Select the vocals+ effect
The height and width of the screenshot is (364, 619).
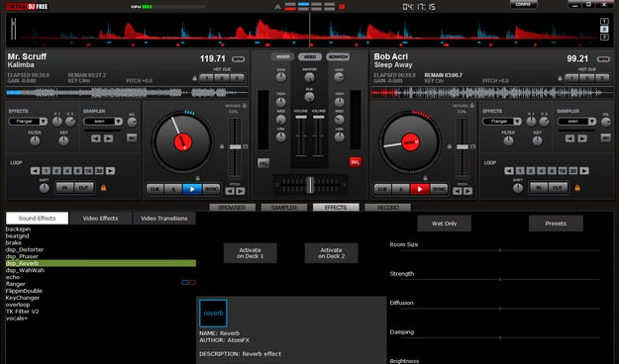point(17,318)
